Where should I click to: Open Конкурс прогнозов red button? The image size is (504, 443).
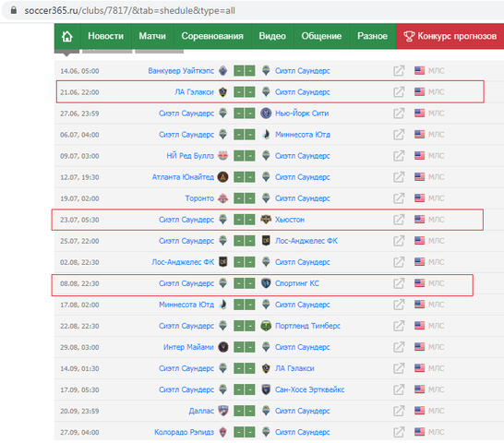point(450,36)
